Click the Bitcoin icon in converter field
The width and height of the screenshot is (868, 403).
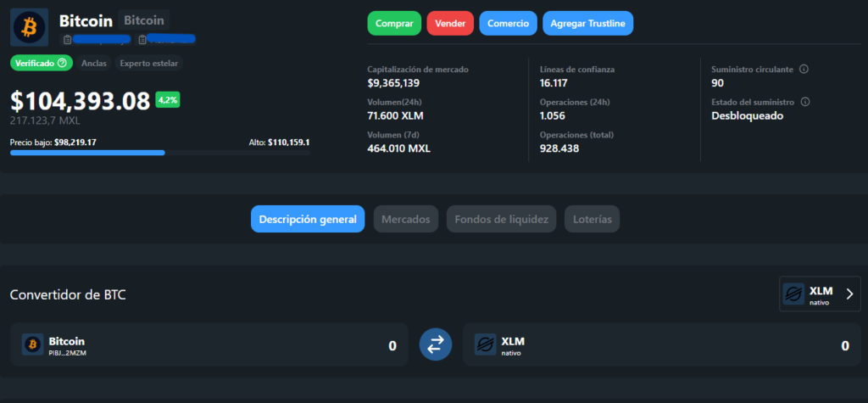pos(33,344)
